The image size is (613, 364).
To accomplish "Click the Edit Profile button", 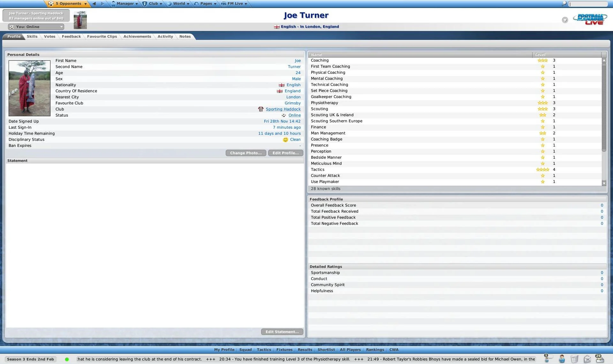I will point(285,153).
